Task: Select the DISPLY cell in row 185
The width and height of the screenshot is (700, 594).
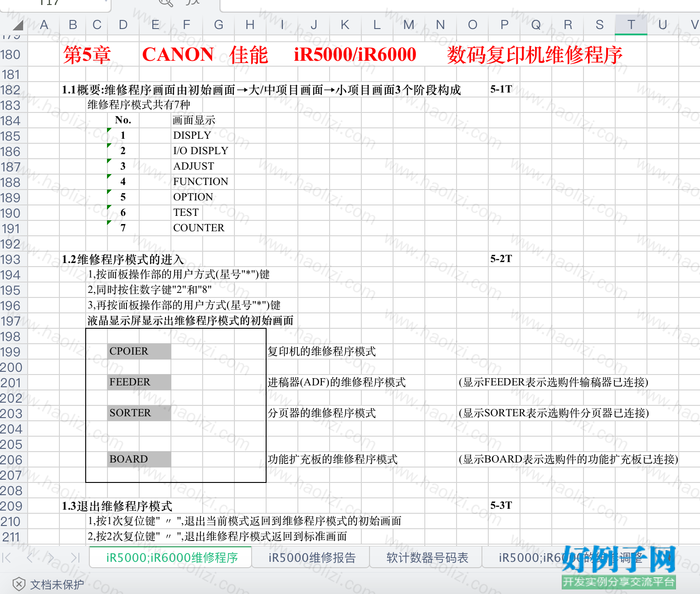Action: pos(192,136)
